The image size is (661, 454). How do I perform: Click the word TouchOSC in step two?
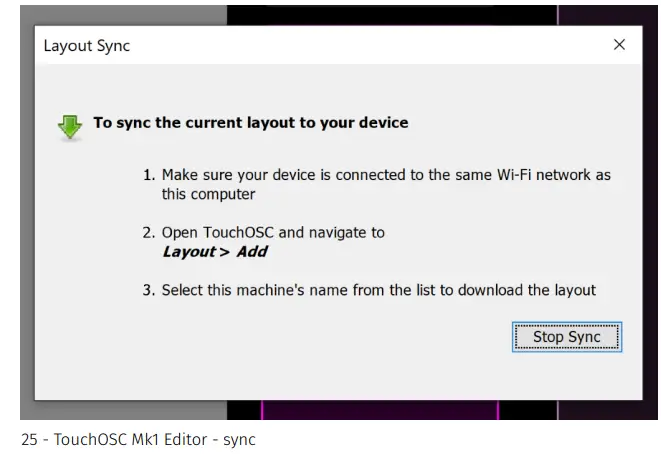click(240, 232)
